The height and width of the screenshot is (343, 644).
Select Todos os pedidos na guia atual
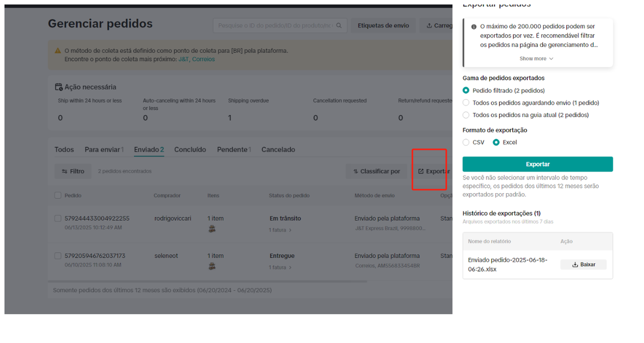(x=466, y=115)
